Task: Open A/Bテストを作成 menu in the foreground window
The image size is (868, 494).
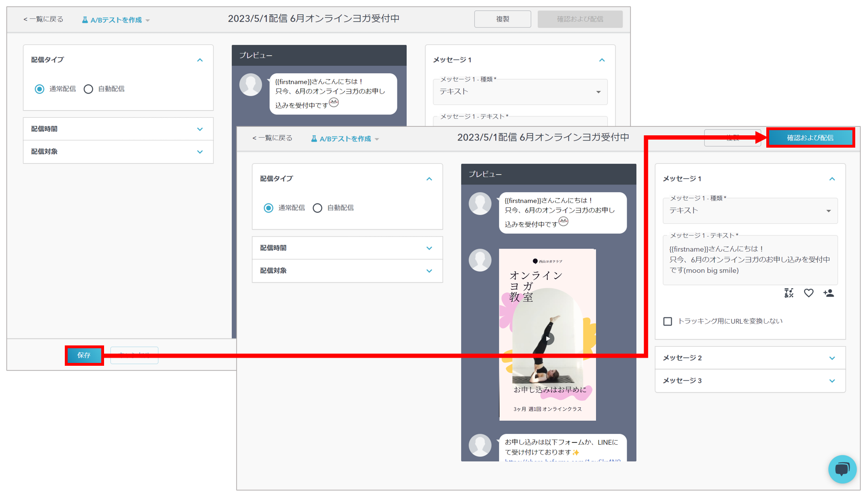Action: click(345, 139)
